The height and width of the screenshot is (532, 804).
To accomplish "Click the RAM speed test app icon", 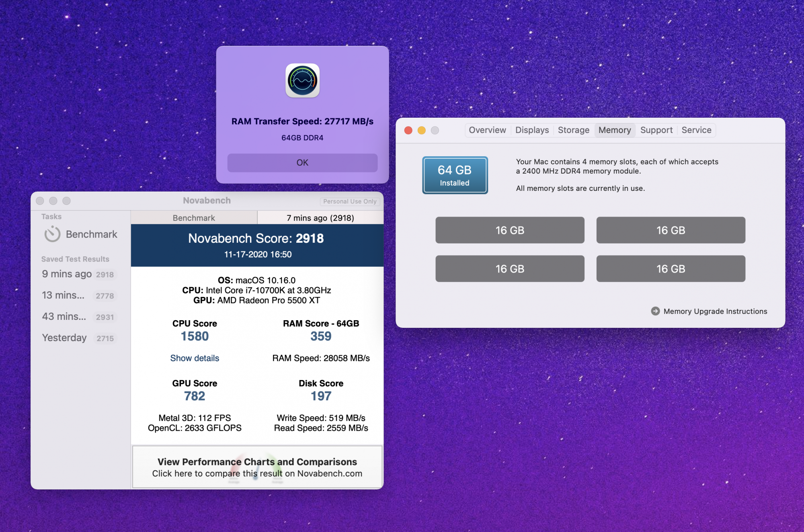I will point(302,80).
